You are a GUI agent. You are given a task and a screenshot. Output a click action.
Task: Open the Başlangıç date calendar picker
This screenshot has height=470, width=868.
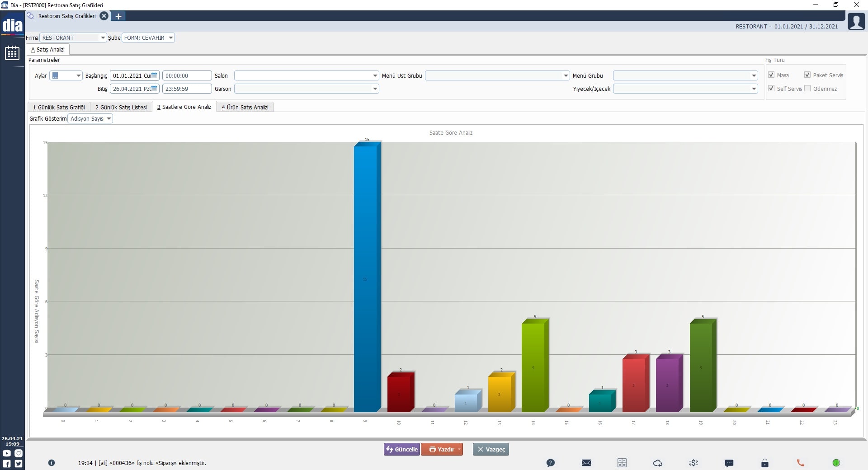[154, 75]
